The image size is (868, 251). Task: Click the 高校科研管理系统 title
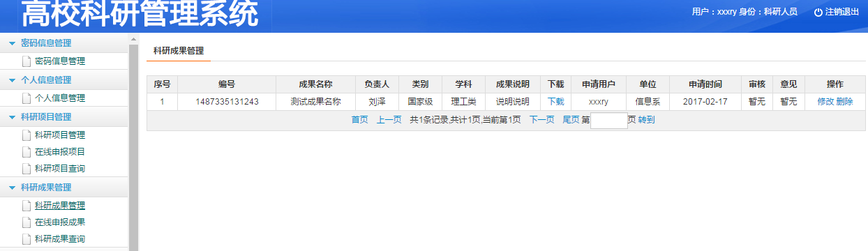click(x=140, y=14)
